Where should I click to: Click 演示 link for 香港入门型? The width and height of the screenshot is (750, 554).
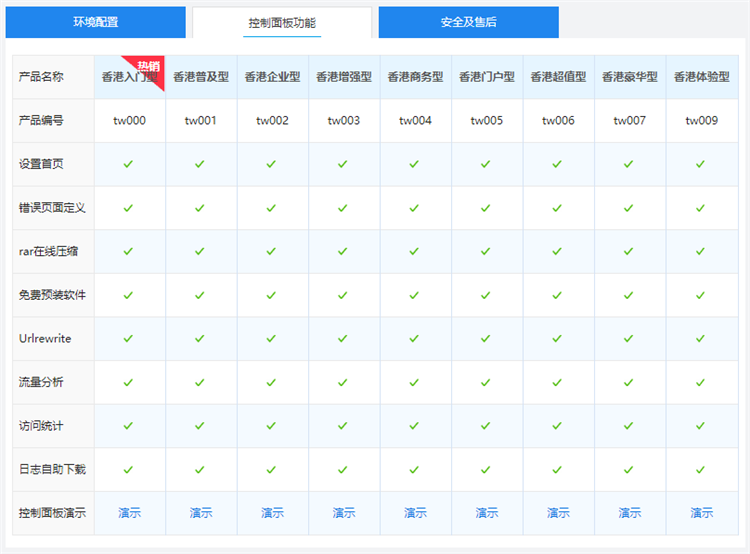tap(129, 513)
